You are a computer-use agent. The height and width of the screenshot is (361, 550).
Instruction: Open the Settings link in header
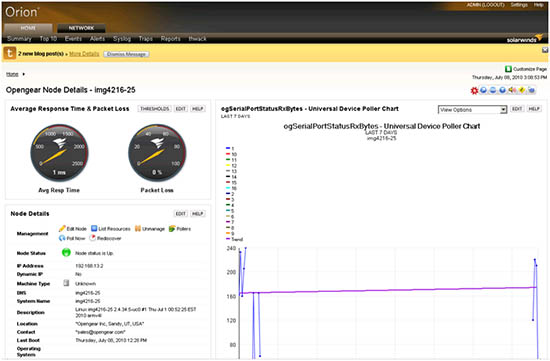click(519, 5)
